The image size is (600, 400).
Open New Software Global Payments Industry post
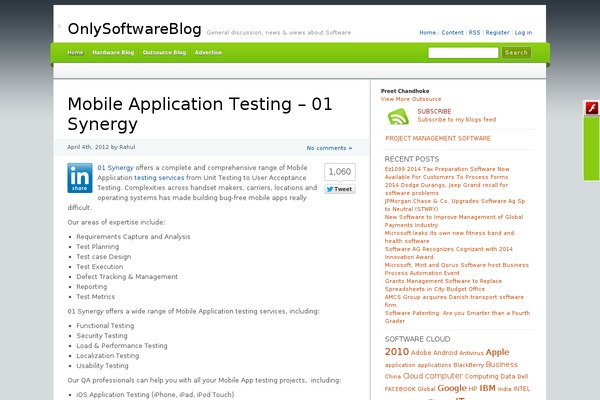454,221
